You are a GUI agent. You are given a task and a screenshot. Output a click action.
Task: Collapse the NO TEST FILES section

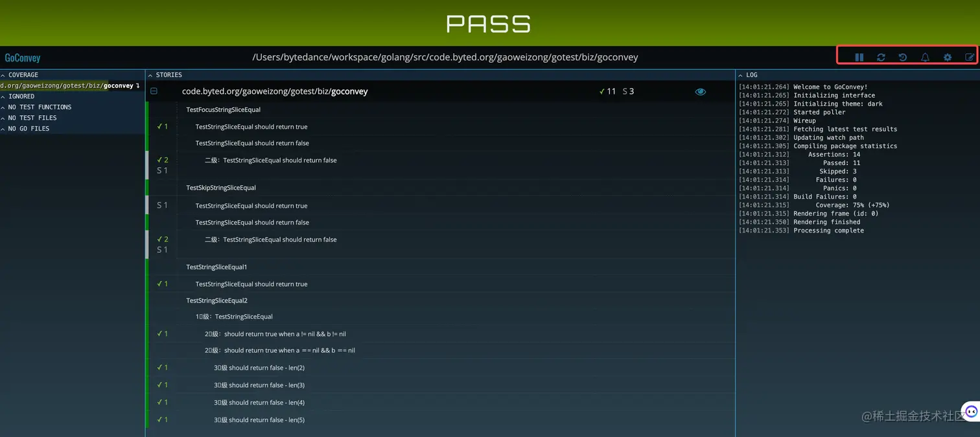tap(73, 118)
